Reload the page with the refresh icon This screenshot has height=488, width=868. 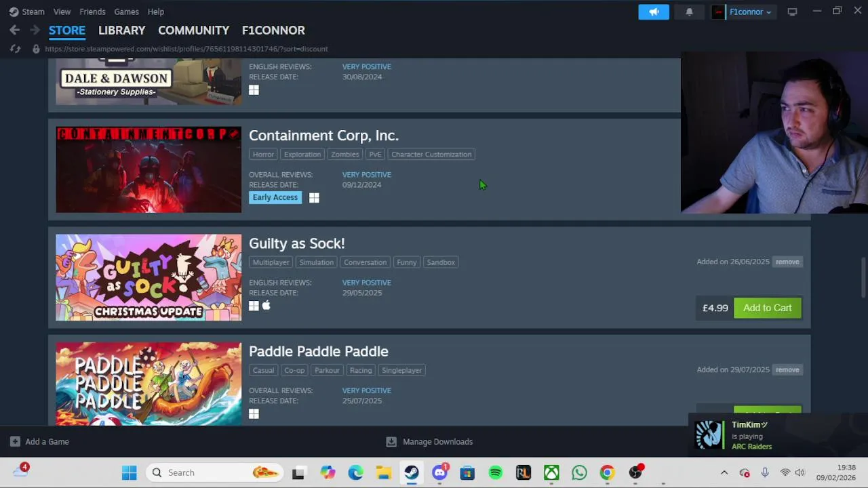[15, 49]
